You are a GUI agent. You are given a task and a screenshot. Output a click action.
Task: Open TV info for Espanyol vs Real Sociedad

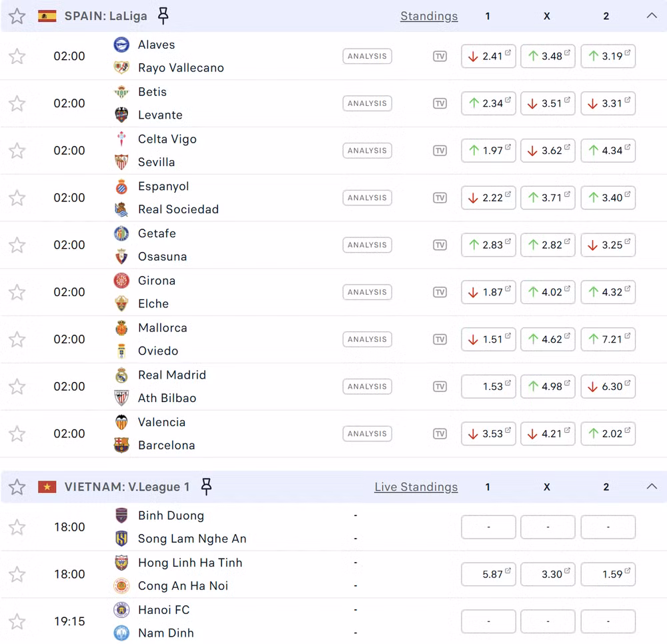tap(440, 197)
